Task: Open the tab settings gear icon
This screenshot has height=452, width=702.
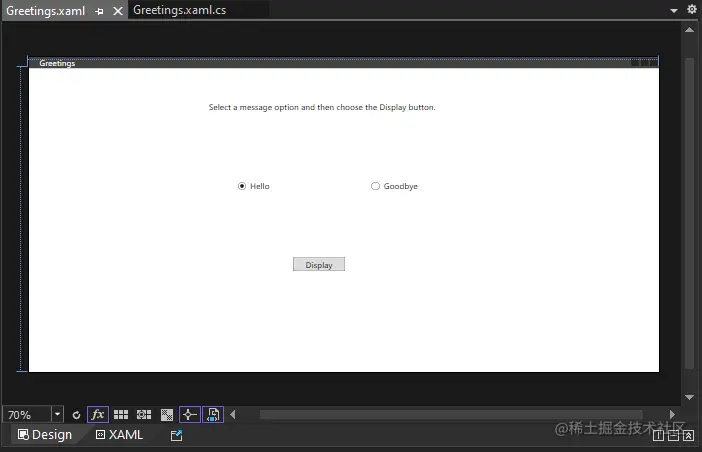Action: (x=692, y=9)
